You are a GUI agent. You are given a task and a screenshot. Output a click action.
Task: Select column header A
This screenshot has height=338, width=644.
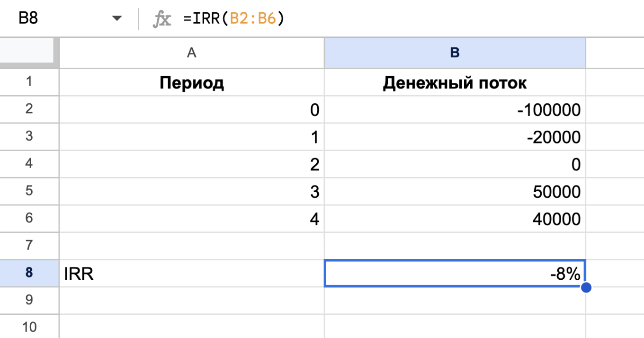pos(191,53)
